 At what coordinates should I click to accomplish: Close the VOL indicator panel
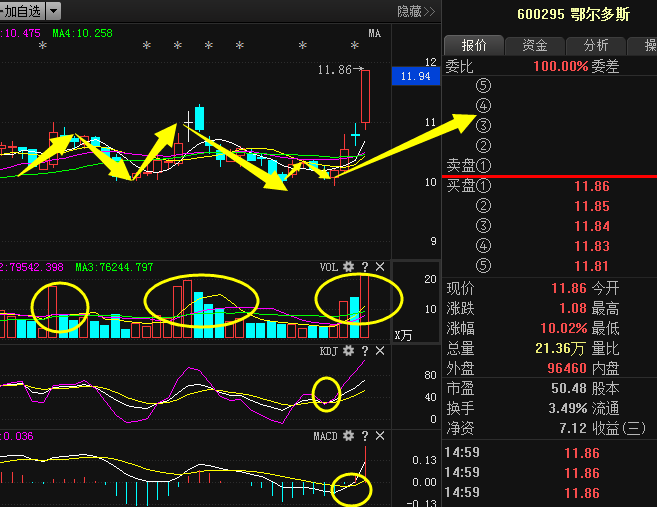click(x=380, y=267)
